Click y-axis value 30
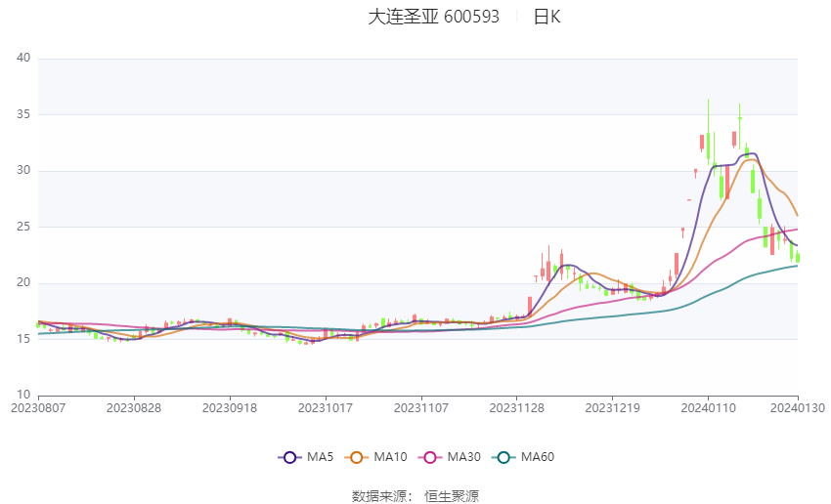 (23, 170)
